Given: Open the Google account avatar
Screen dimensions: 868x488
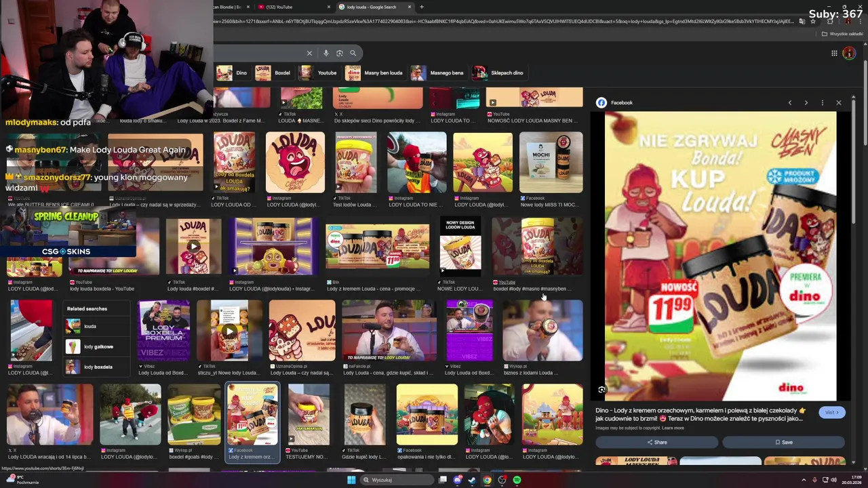Looking at the screenshot, I should point(849,53).
